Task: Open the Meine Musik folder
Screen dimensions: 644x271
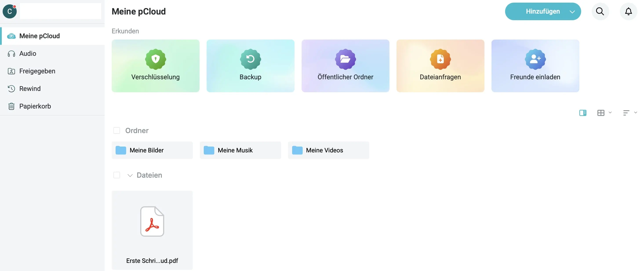Action: click(240, 150)
